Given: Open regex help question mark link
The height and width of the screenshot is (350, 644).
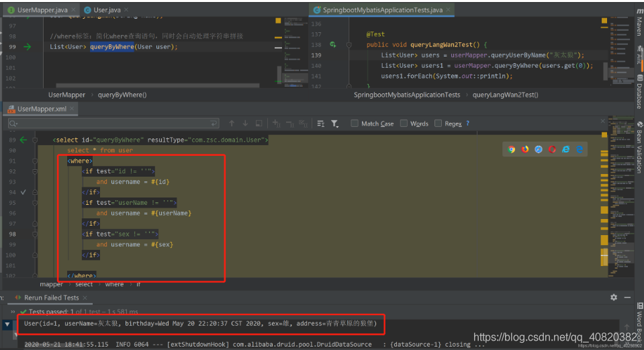Looking at the screenshot, I should pyautogui.click(x=468, y=124).
